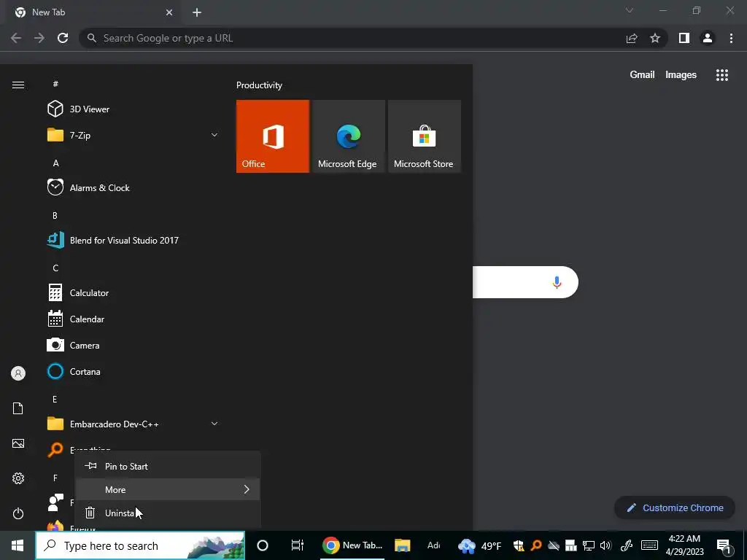Click the Everything app search icon
747x560 pixels.
pyautogui.click(x=55, y=449)
